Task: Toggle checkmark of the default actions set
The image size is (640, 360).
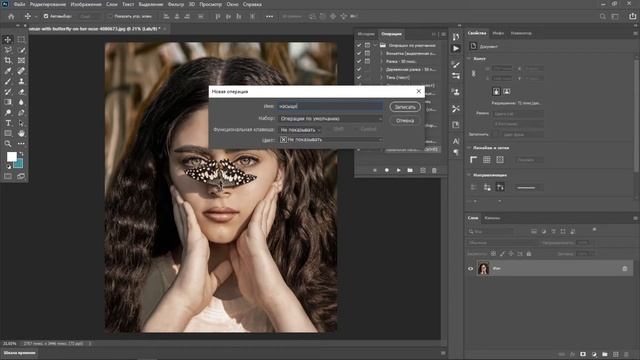Action: (x=359, y=45)
